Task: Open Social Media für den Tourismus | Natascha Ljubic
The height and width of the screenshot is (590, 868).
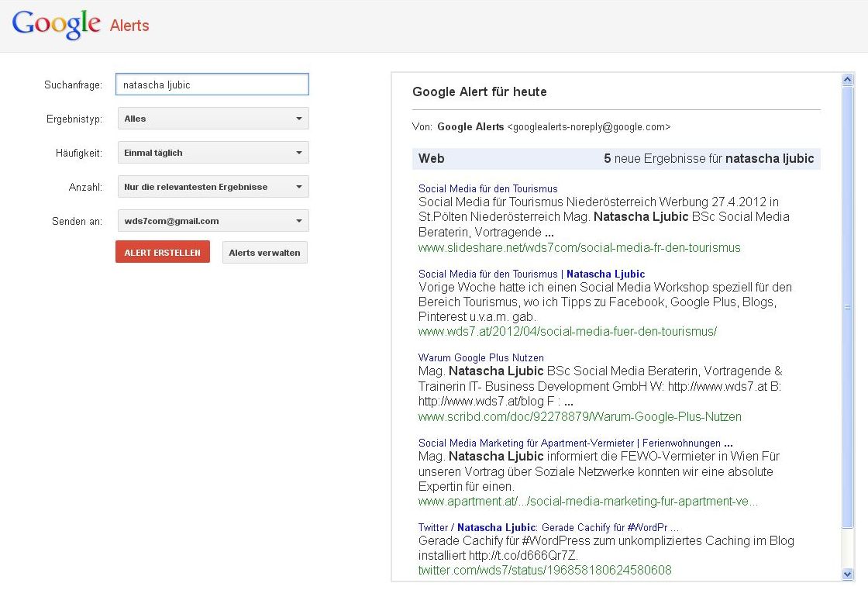Action: point(531,274)
